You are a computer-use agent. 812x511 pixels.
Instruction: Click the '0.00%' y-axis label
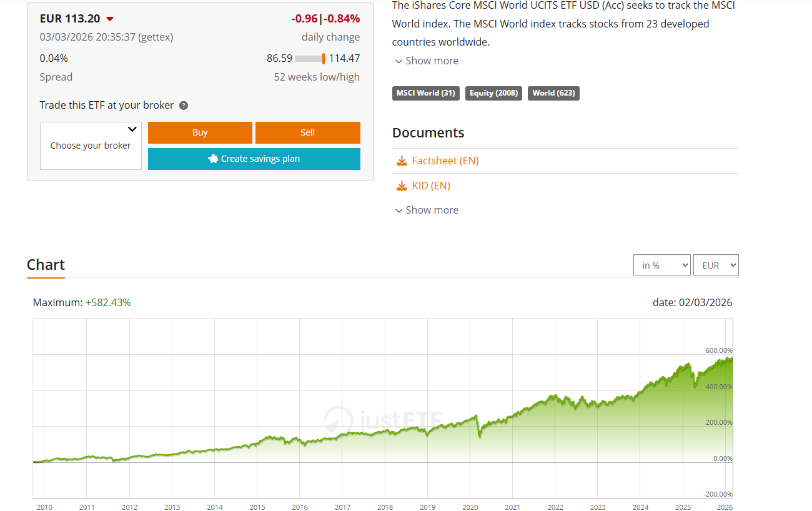tap(723, 459)
